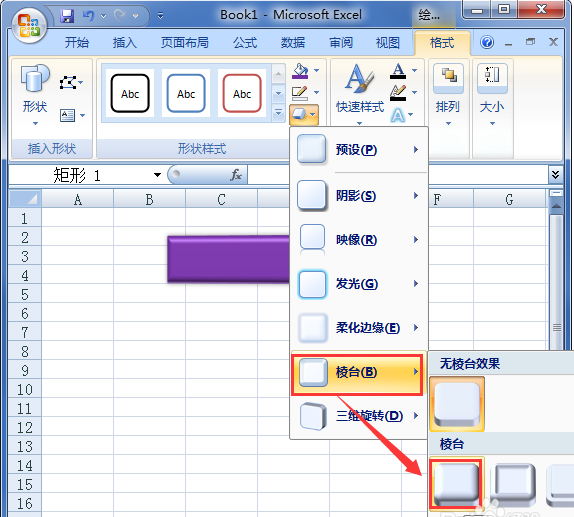This screenshot has width=574, height=517.
Task: Choose the first bevel preset highlighted in red
Action: tap(457, 484)
